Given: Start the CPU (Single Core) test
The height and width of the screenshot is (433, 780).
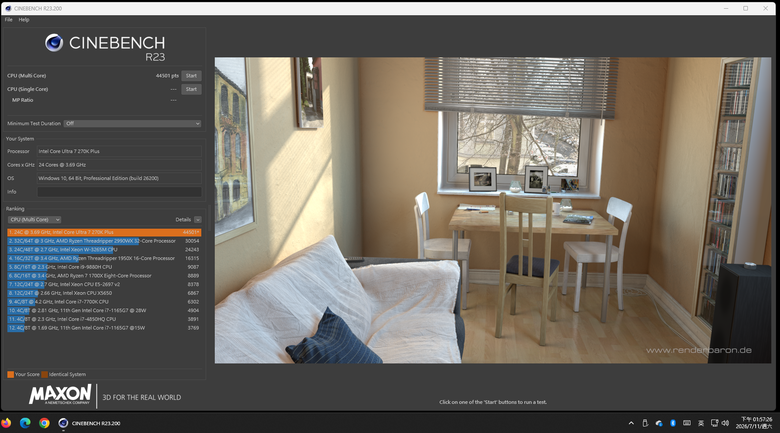Looking at the screenshot, I should pyautogui.click(x=191, y=89).
